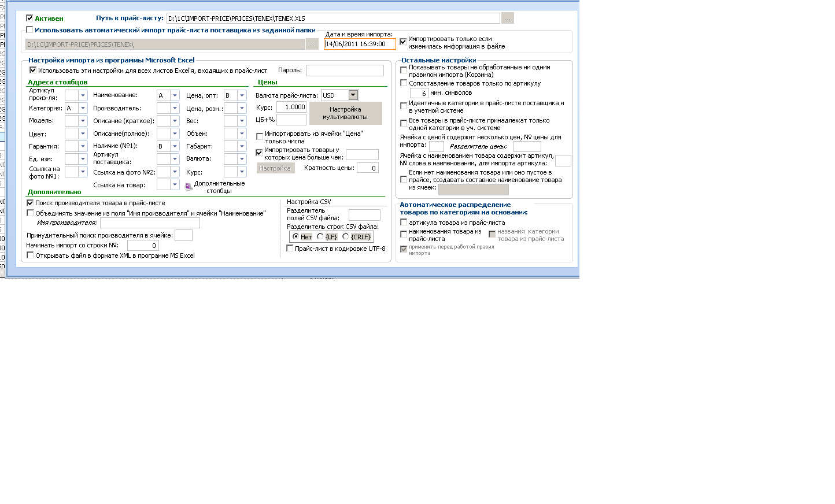Open the Объем column dropdown

pyautogui.click(x=242, y=134)
